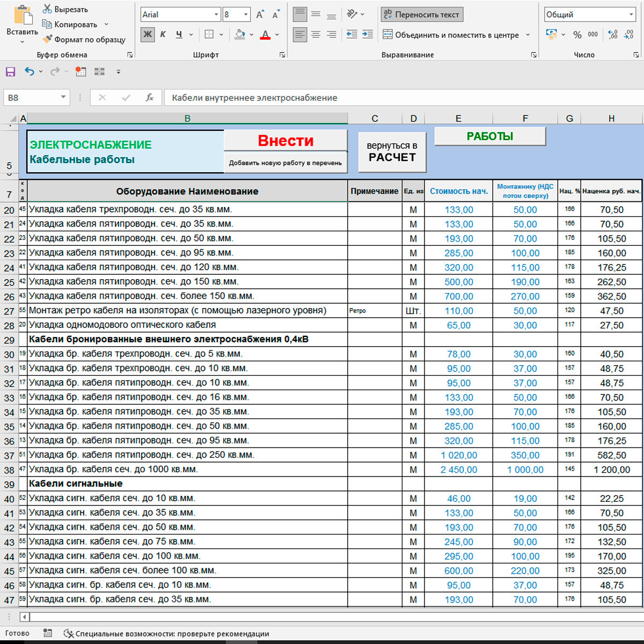Center text horizontally
This screenshot has width=644, height=644.
316,34
